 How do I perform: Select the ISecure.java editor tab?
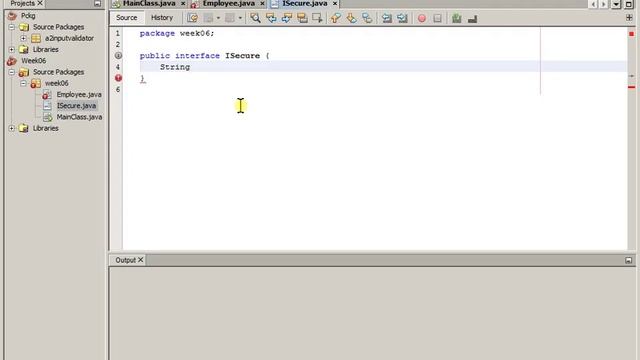(x=305, y=4)
